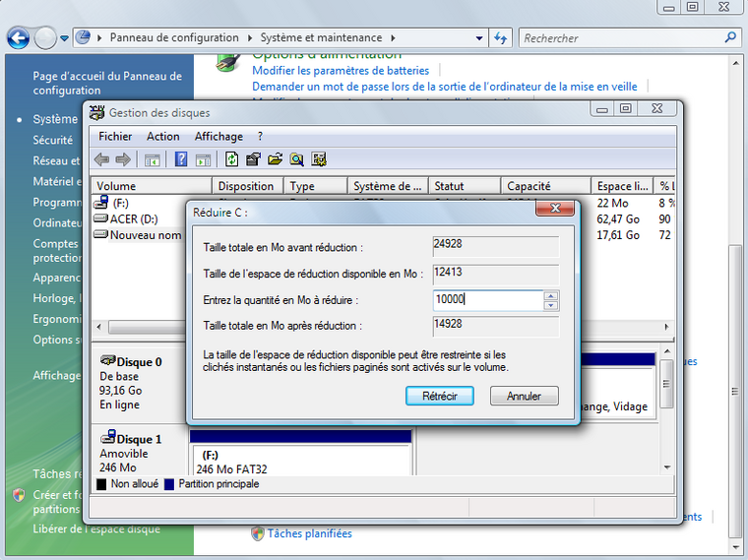Click the Rétrécir button
748x560 pixels.
tap(439, 396)
